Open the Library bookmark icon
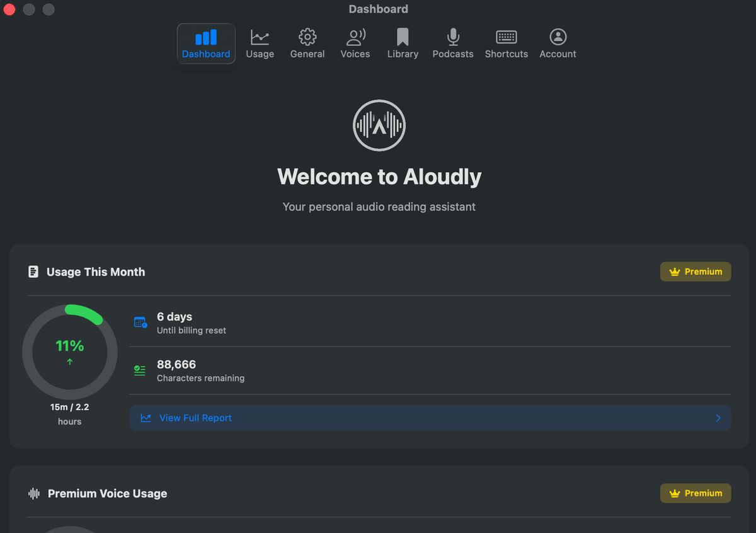756x533 pixels. click(x=403, y=43)
